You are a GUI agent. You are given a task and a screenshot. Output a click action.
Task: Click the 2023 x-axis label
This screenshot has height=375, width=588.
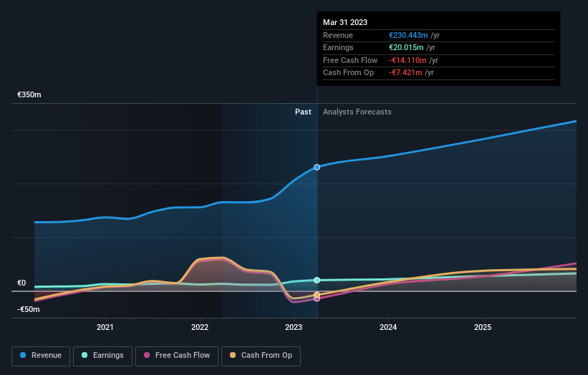coord(294,327)
